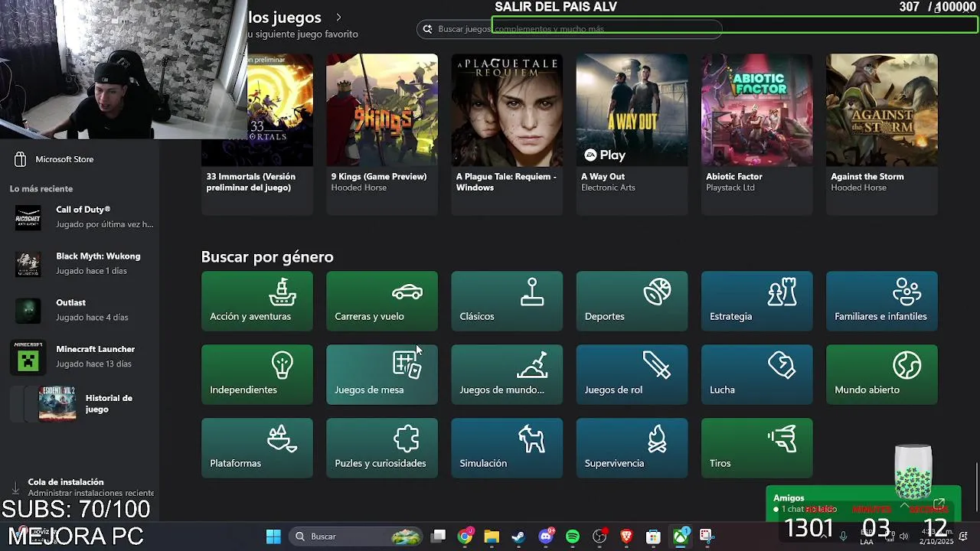The width and height of the screenshot is (980, 551).
Task: Open the Abiotic Factor game card
Action: click(756, 134)
